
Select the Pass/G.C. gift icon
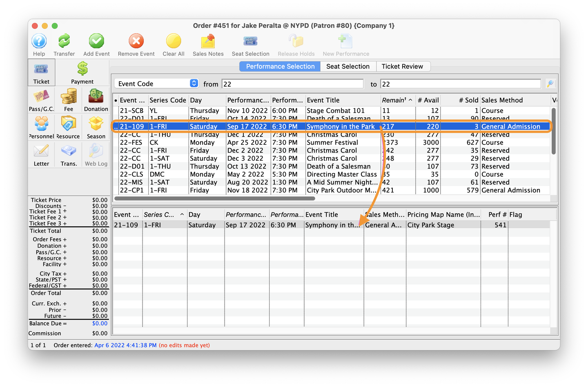coord(41,97)
